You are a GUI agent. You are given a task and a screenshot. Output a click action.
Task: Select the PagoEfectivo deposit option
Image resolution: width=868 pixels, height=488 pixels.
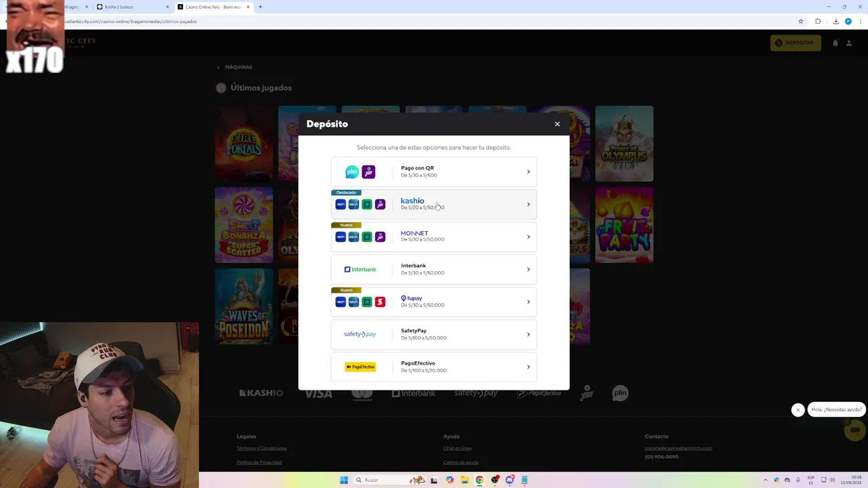point(434,367)
